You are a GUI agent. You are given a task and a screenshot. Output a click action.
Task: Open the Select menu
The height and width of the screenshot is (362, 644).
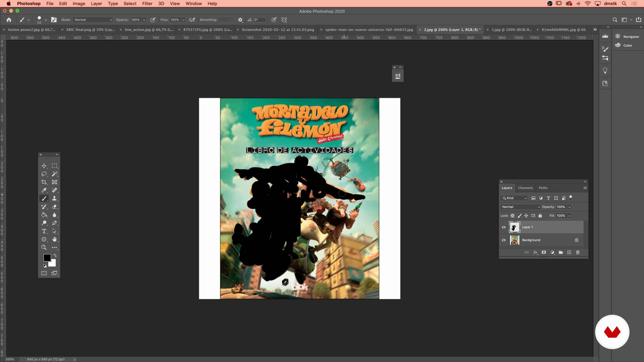pyautogui.click(x=130, y=4)
